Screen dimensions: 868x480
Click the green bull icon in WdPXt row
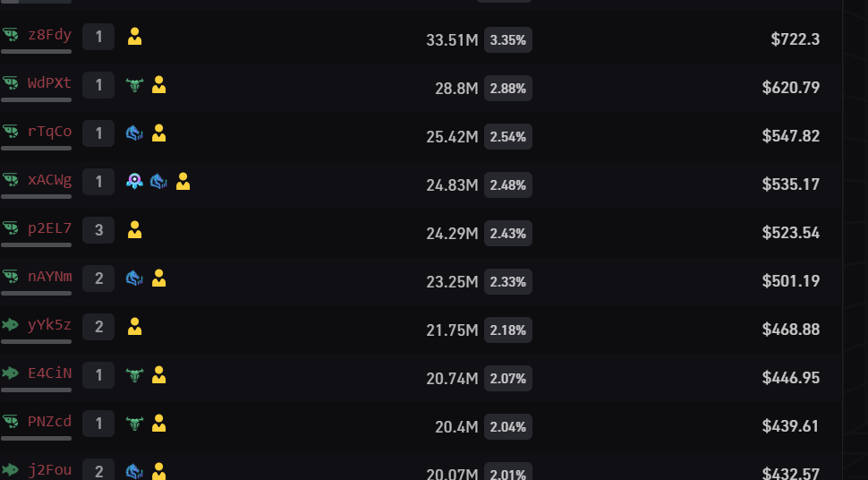pos(134,85)
